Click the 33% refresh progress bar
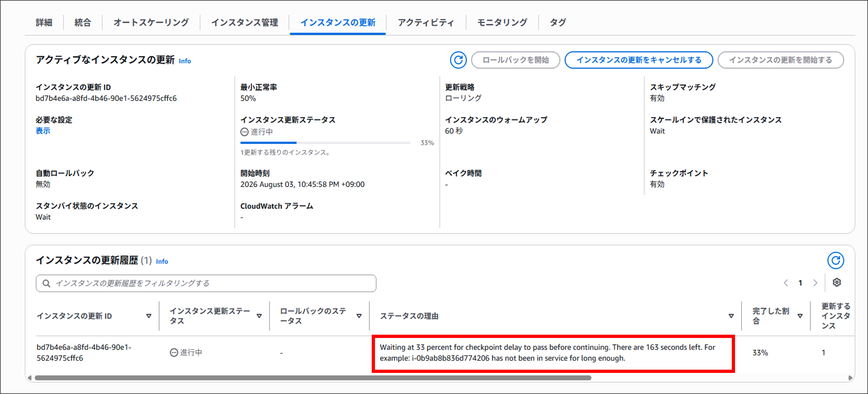 [x=325, y=143]
